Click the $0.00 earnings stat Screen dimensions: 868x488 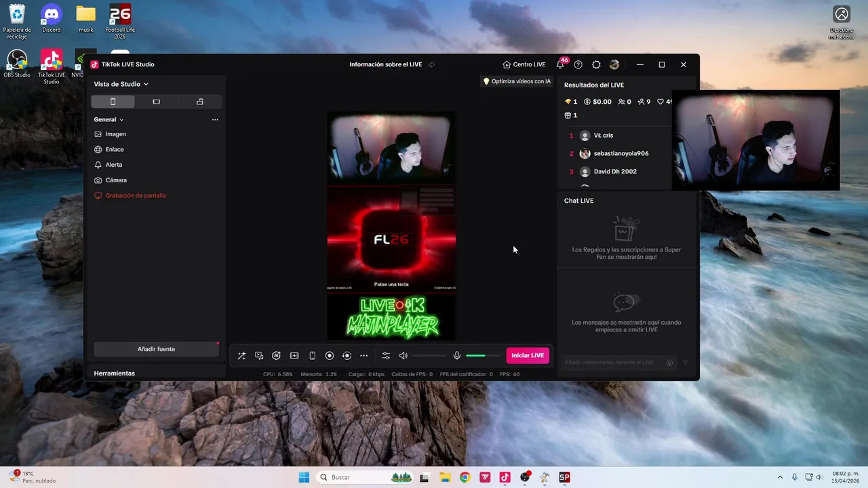pyautogui.click(x=597, y=102)
